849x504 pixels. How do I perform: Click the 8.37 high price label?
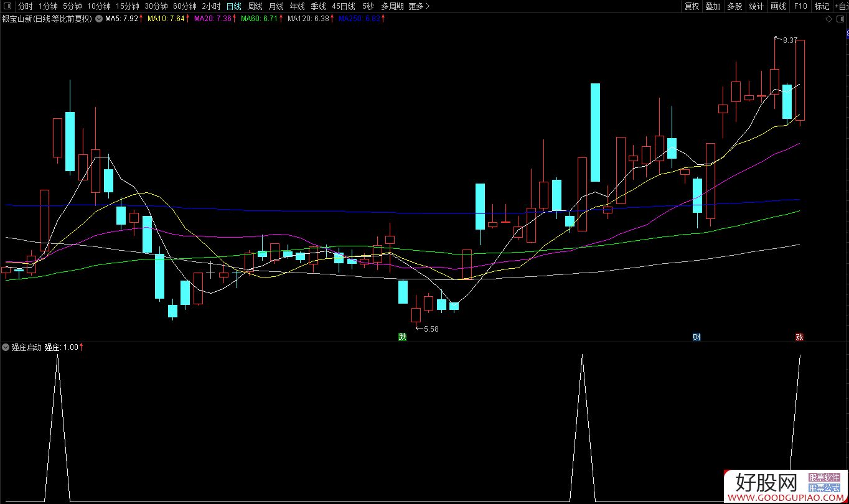(x=790, y=40)
